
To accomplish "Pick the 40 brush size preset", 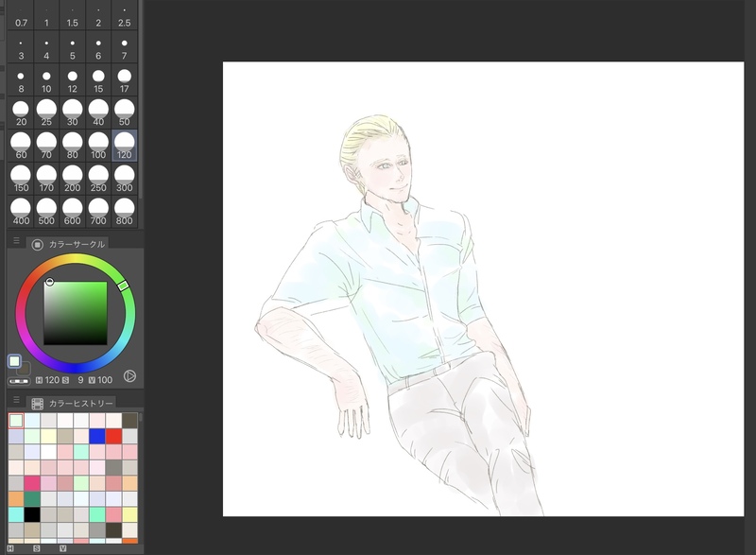I will pos(98,113).
